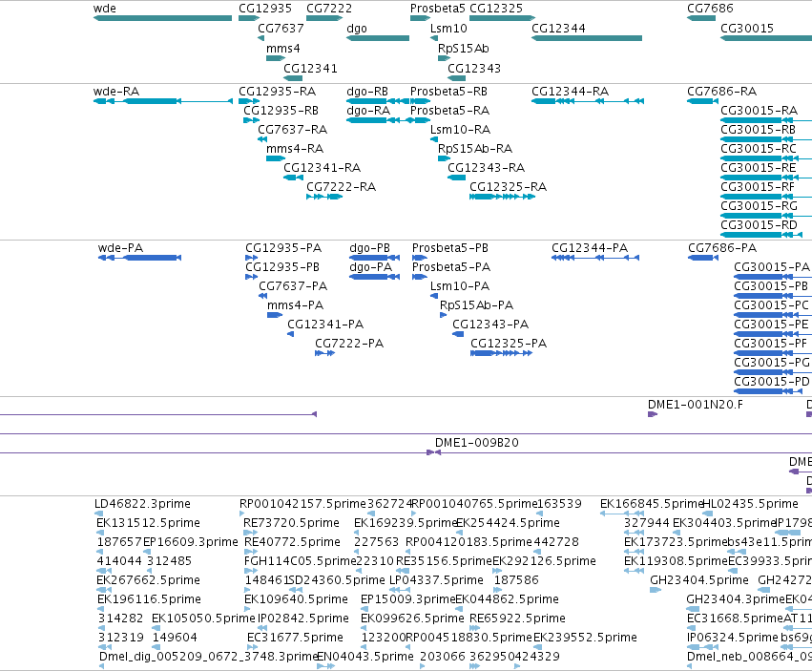812x671 pixels.
Task: Select the CG30015-RA transcript label
Action: (x=759, y=111)
